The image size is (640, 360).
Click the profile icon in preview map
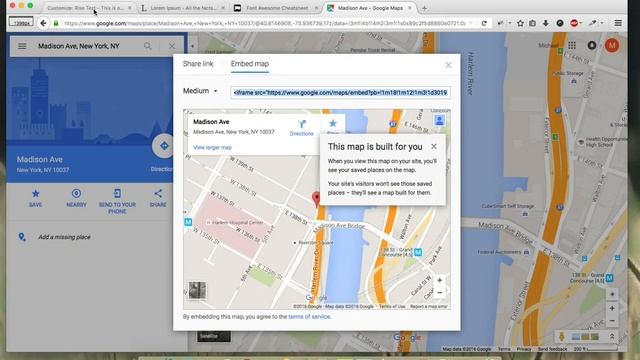440,120
